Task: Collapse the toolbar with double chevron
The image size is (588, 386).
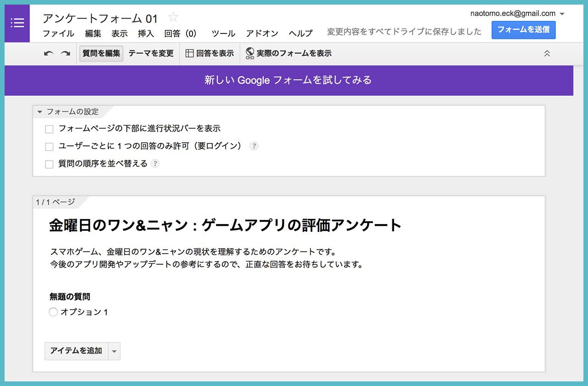Action: (x=547, y=53)
